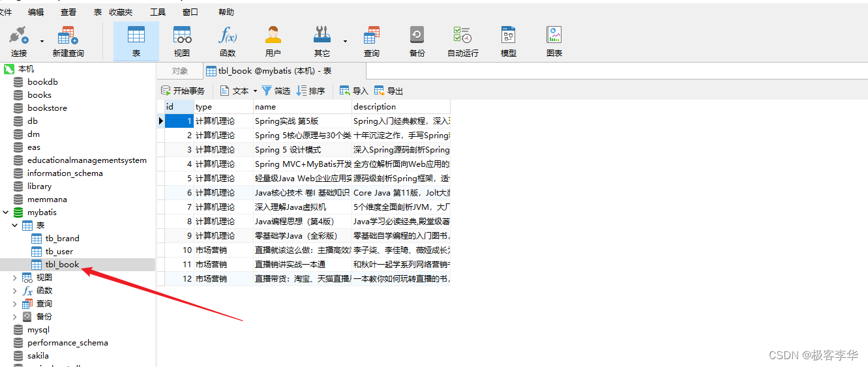Click the 筛选 (Filter) button
This screenshot has height=367, width=868.
click(x=277, y=91)
